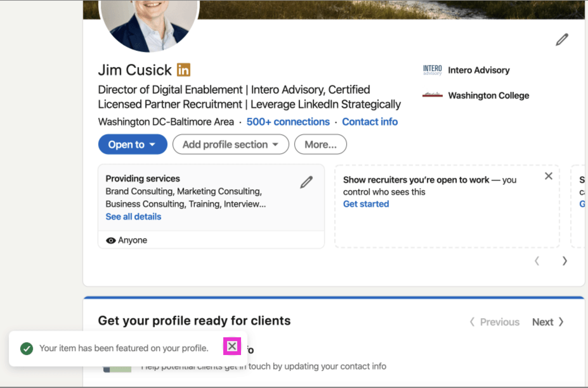Click the Washington College logo
Viewport: 588px width, 388px height.
tap(432, 95)
